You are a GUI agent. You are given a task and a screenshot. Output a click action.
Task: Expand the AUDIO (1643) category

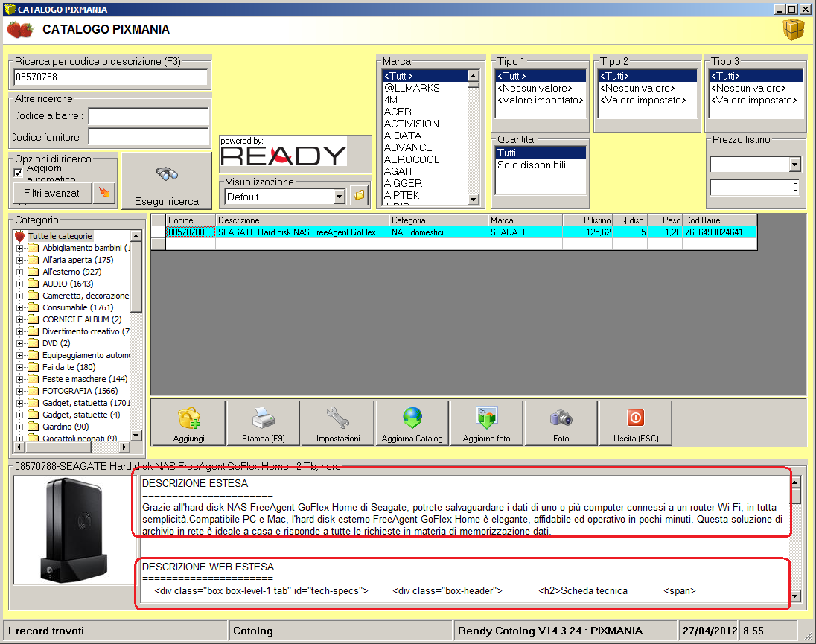[x=20, y=284]
